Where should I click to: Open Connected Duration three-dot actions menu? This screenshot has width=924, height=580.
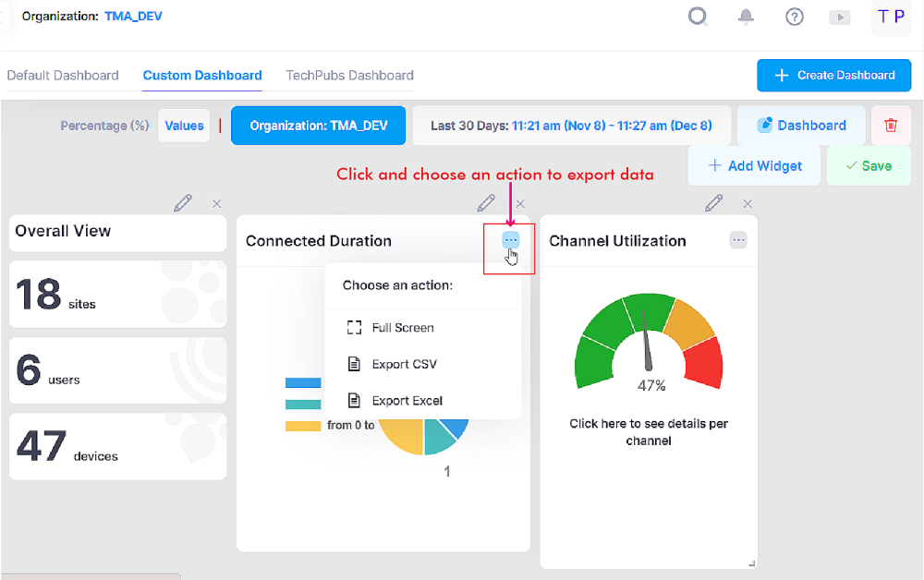click(x=511, y=240)
